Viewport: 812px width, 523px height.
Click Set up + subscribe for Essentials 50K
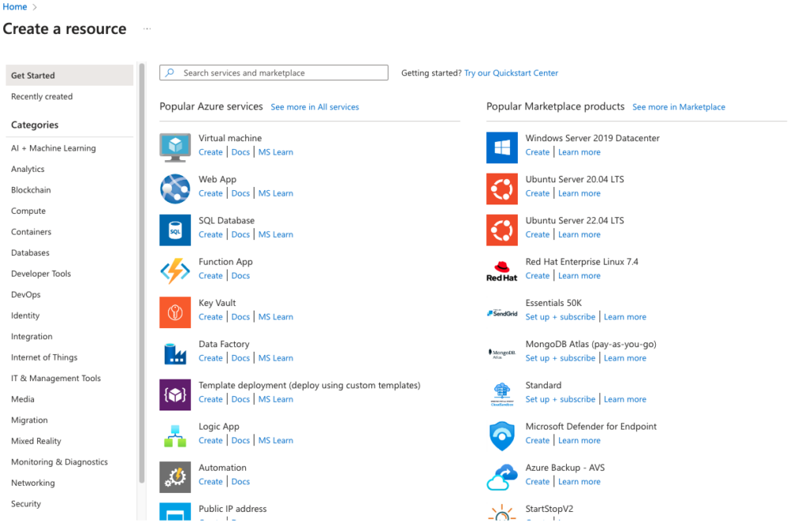point(561,317)
